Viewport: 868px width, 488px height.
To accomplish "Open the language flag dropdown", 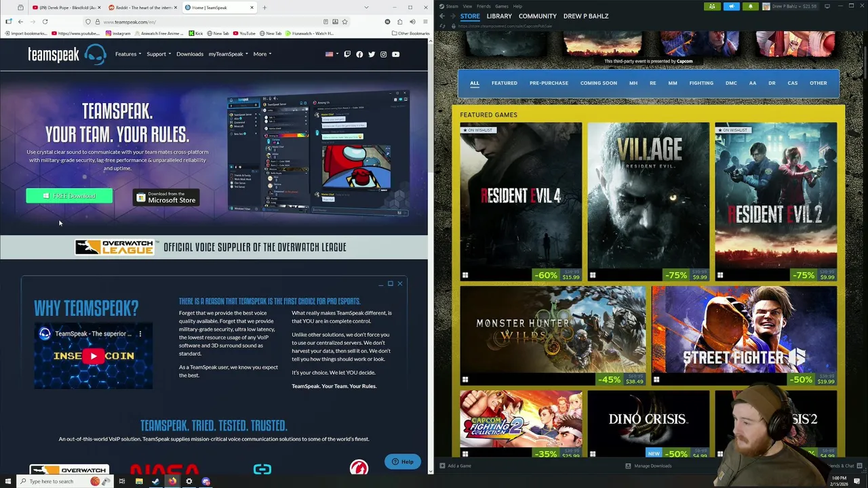I will click(331, 54).
